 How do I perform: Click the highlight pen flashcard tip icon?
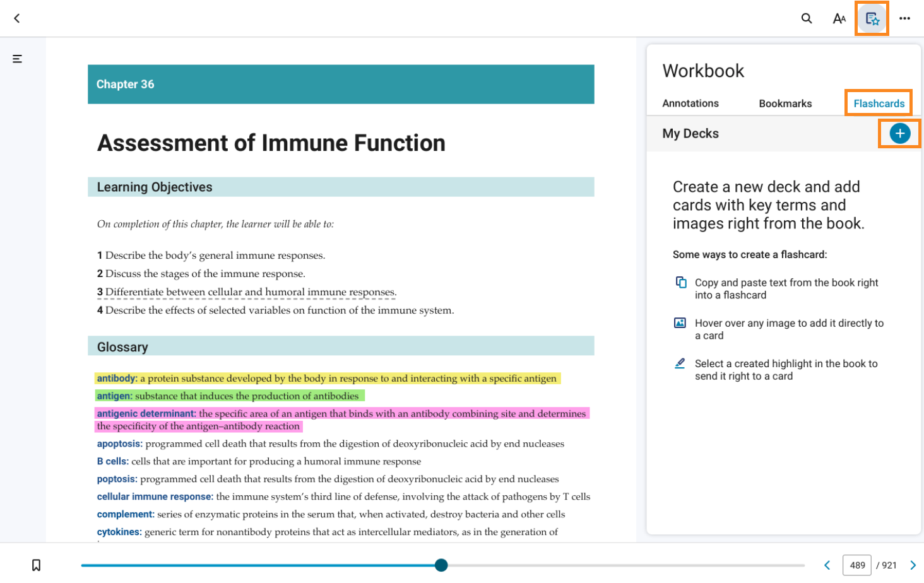pos(680,363)
